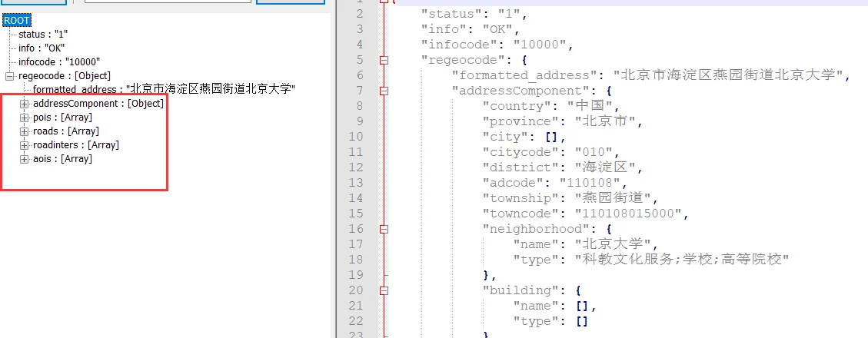This screenshot has width=868, height=338.
Task: Click the "formatted_address" line in the editor
Action: pos(650,75)
